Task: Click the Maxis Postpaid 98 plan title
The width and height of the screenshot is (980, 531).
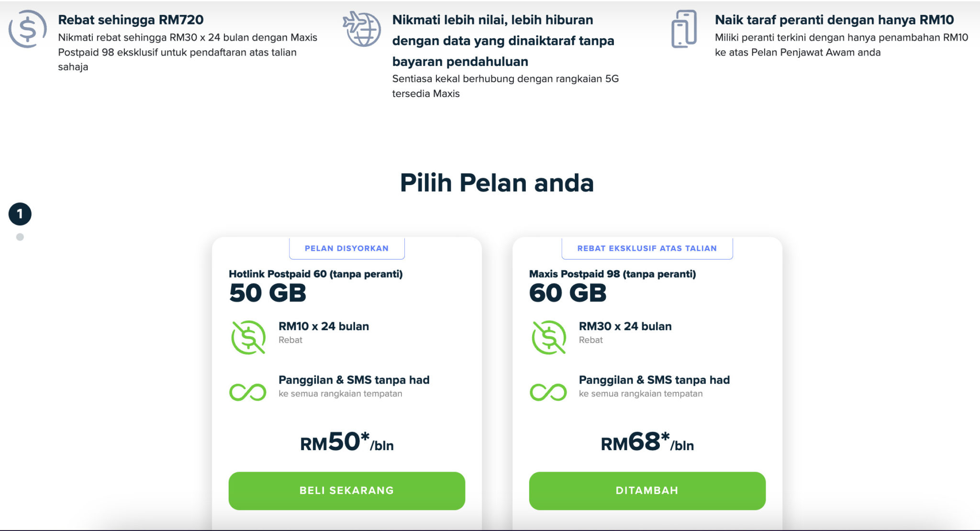Action: tap(612, 274)
